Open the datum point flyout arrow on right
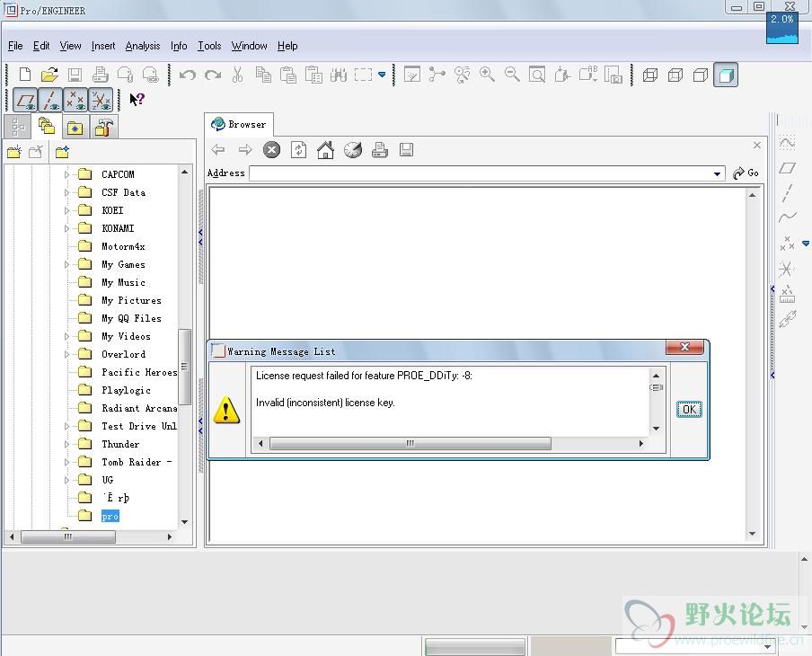This screenshot has width=812, height=656. coord(806,243)
